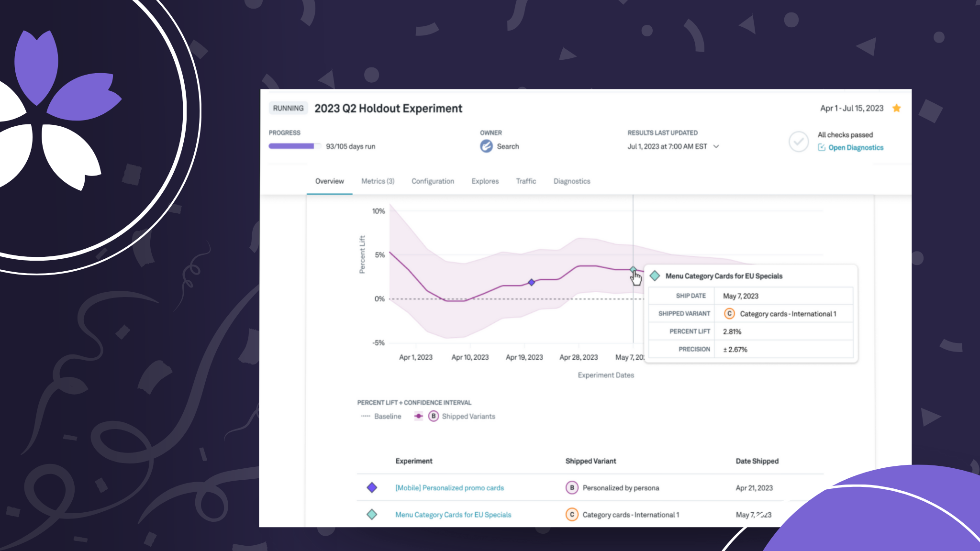Toggle the Baseline legend entry
980x551 pixels.
coord(387,416)
